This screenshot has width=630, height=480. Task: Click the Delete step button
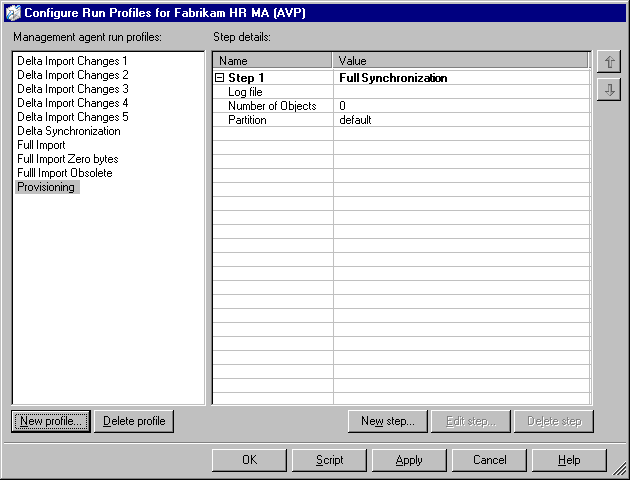pyautogui.click(x=554, y=421)
